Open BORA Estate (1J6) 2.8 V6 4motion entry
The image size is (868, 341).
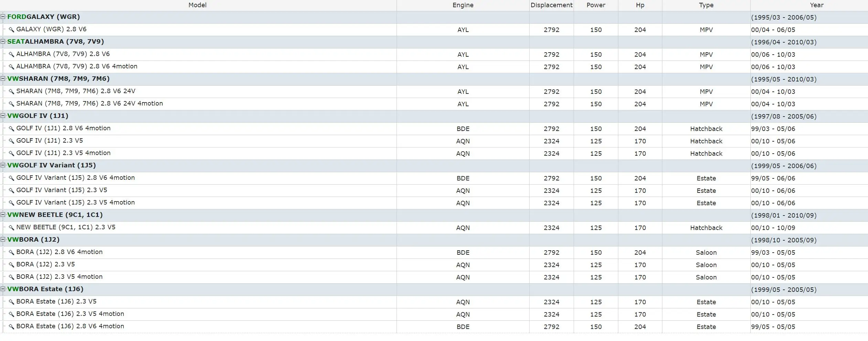(70, 326)
